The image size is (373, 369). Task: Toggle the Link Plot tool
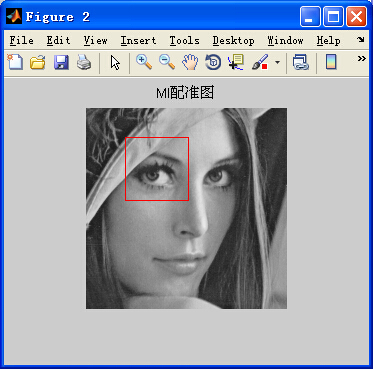tap(300, 62)
